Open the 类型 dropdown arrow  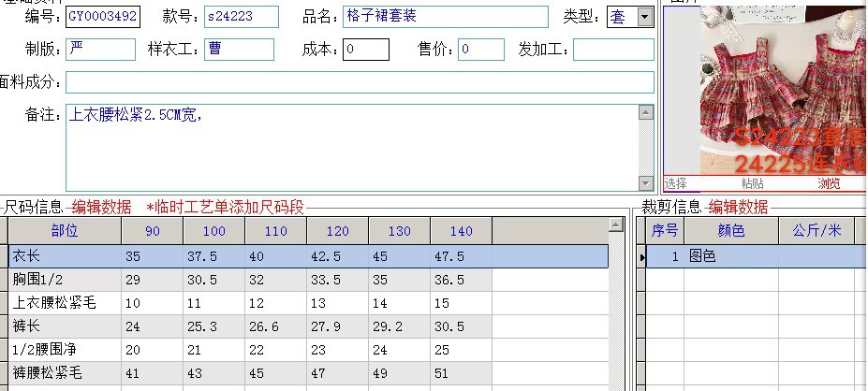tap(644, 17)
